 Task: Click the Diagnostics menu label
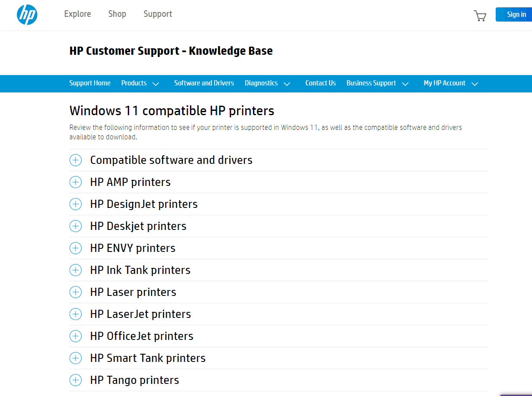(x=261, y=83)
